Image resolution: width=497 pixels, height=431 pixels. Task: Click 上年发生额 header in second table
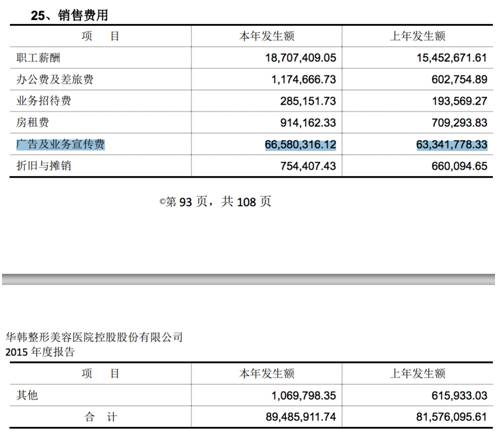pos(418,374)
